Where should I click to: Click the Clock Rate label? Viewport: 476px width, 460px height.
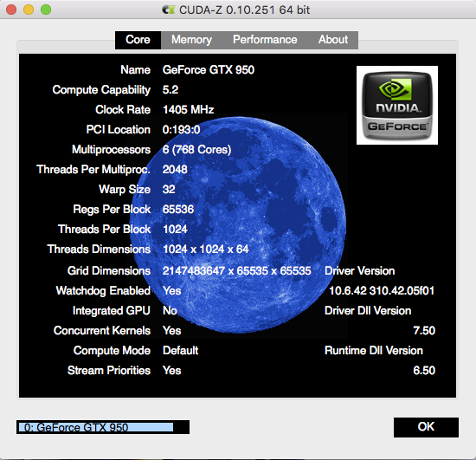[x=123, y=110]
